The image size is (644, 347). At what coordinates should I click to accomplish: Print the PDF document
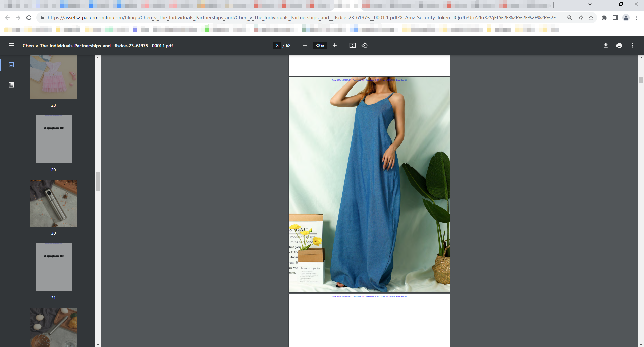click(x=619, y=45)
